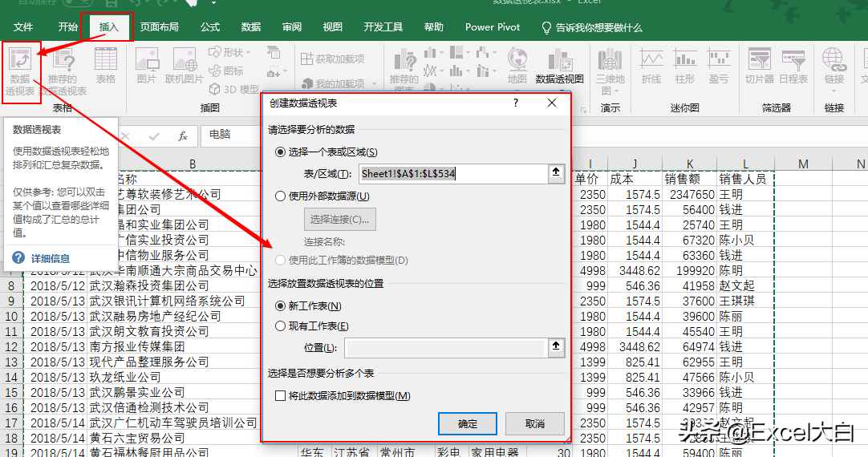Click the formula bar fx icon

[183, 135]
